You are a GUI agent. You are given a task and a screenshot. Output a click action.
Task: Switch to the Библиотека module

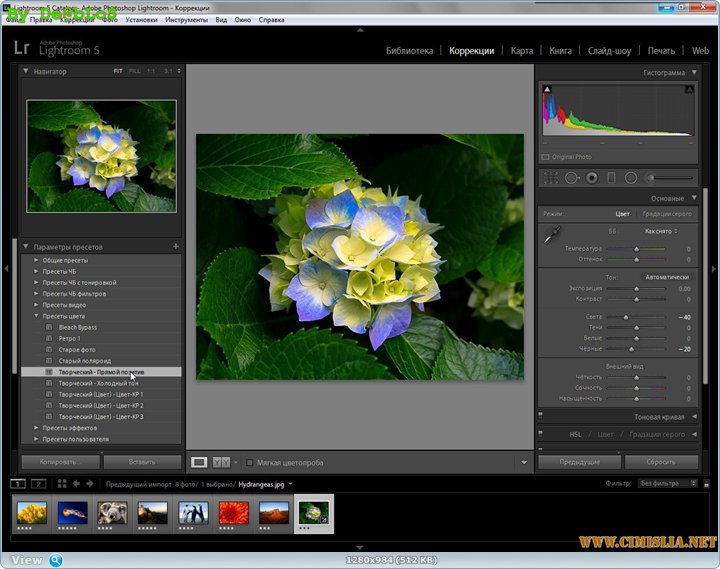pyautogui.click(x=409, y=50)
